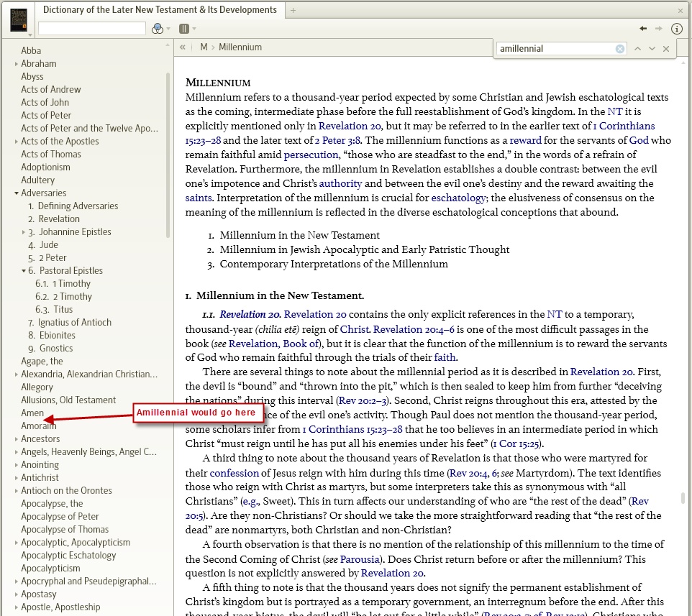
Task: Follow the Rev 20:2–3 reference link
Action: 363,401
